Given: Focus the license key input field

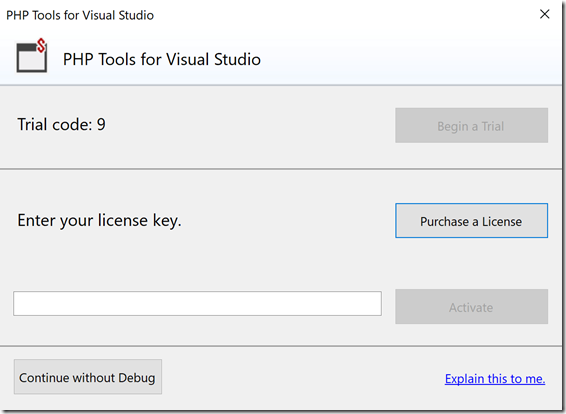Looking at the screenshot, I should 197,304.
